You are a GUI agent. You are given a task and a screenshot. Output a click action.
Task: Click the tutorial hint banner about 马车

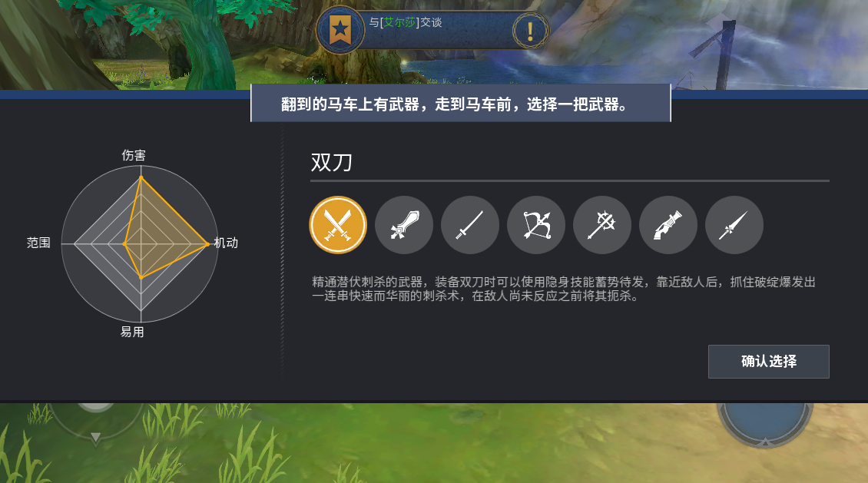pyautogui.click(x=461, y=104)
